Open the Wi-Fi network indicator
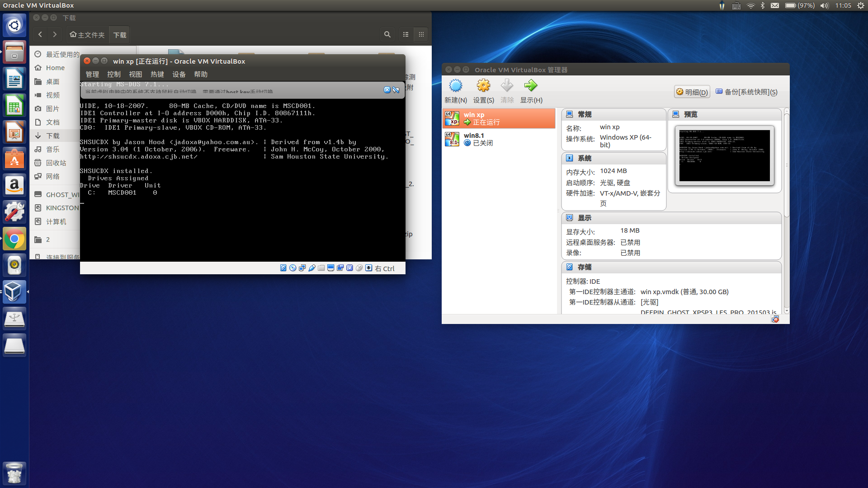This screenshot has height=488, width=868. 751,5
